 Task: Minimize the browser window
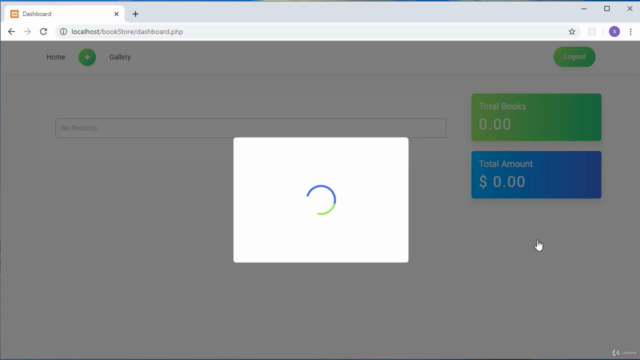click(x=584, y=9)
